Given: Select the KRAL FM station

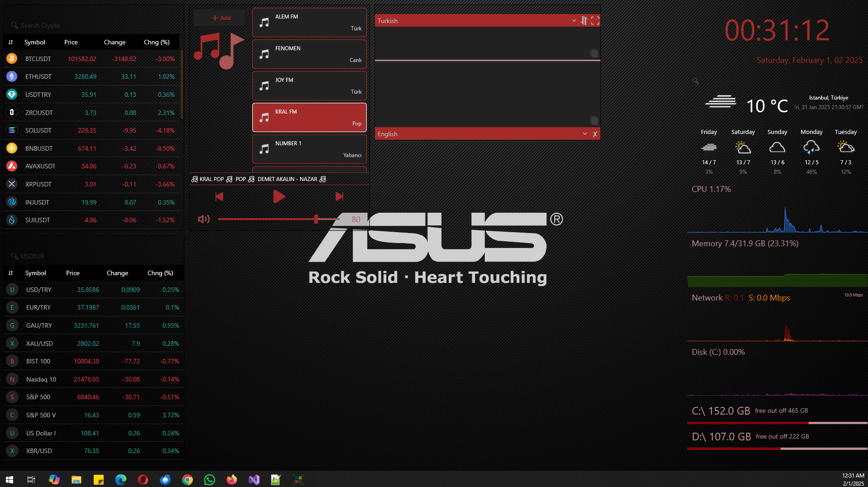Looking at the screenshot, I should tap(309, 117).
